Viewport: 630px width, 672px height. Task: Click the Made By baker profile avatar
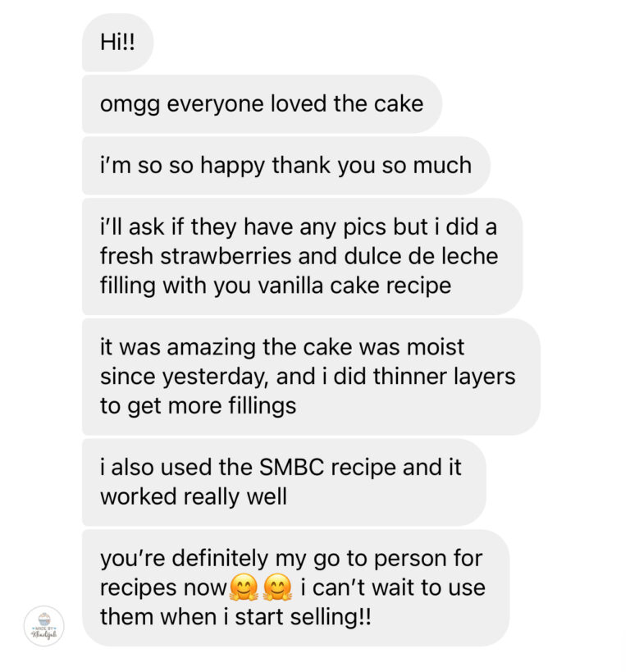click(43, 625)
